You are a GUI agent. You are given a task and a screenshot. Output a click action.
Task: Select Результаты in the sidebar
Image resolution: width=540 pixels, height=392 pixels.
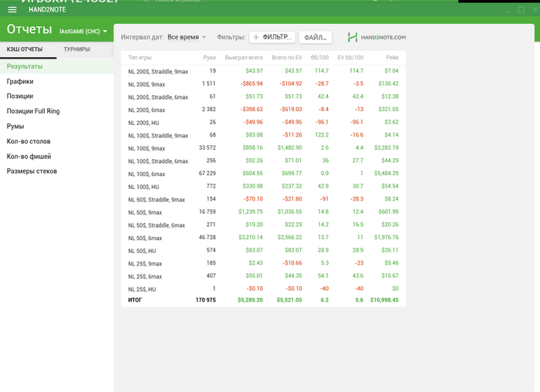coord(57,66)
